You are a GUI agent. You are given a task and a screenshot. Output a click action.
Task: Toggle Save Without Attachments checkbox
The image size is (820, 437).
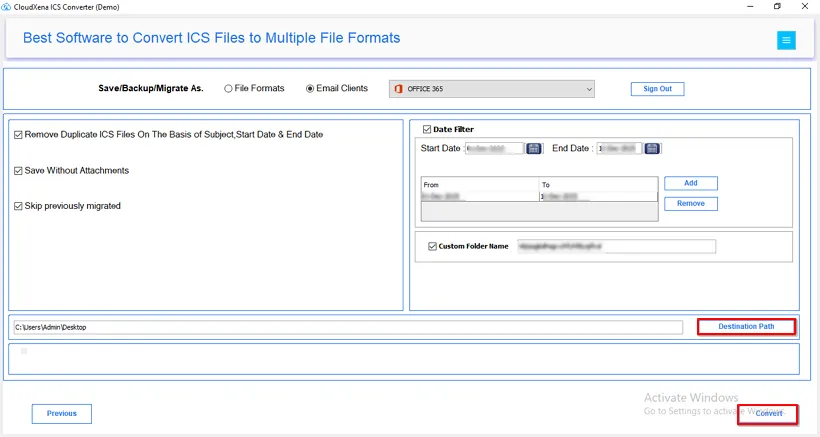[x=18, y=171]
